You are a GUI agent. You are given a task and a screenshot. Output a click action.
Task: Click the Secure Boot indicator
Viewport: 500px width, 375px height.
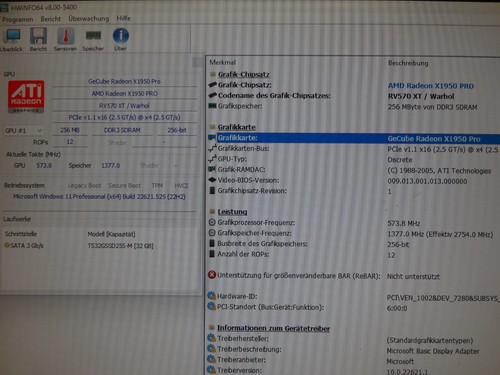pos(124,186)
